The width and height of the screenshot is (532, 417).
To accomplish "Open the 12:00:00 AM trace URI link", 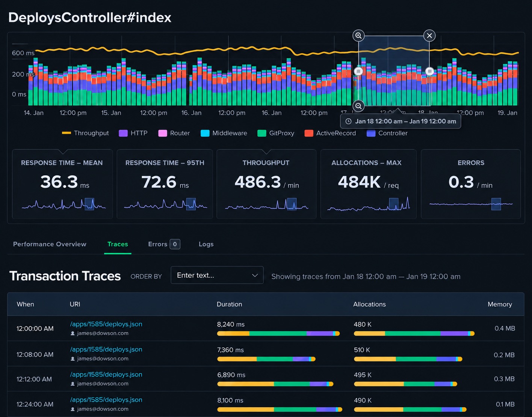I will pyautogui.click(x=106, y=324).
